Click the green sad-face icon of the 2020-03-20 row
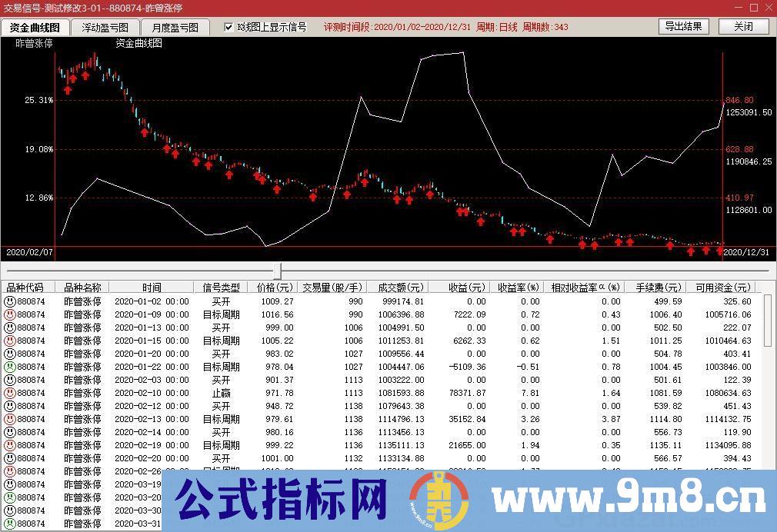777x532 pixels. (x=10, y=497)
